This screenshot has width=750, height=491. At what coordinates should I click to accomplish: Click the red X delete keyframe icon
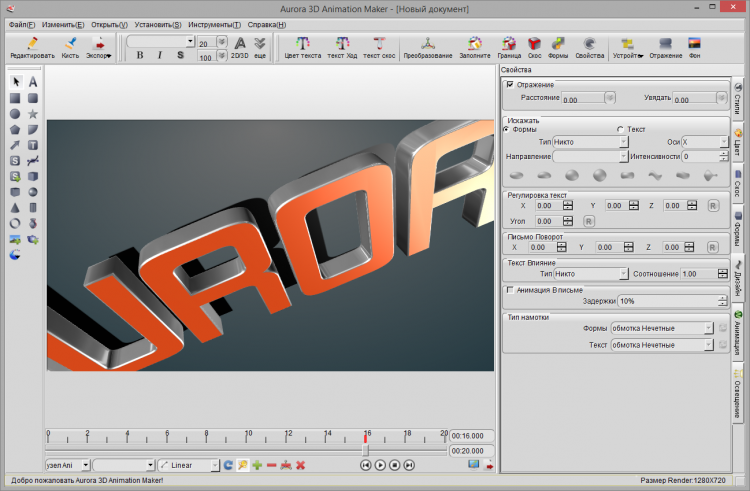pyautogui.click(x=300, y=465)
